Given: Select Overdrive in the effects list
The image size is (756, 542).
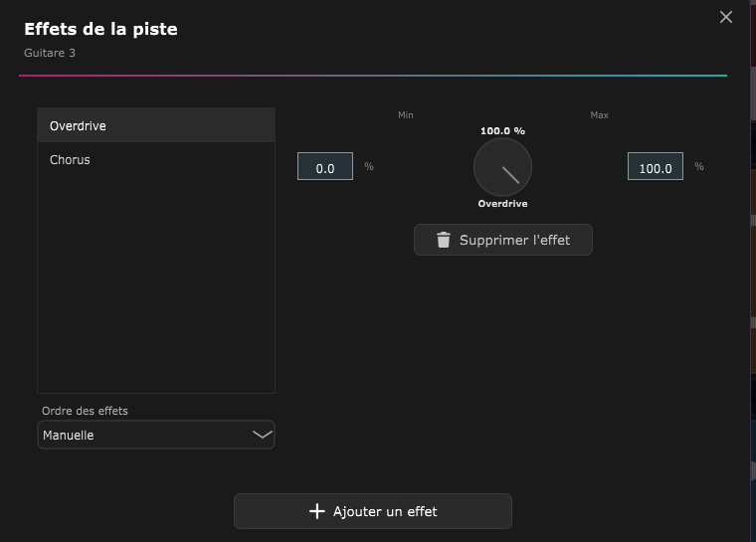Looking at the screenshot, I should tap(156, 125).
